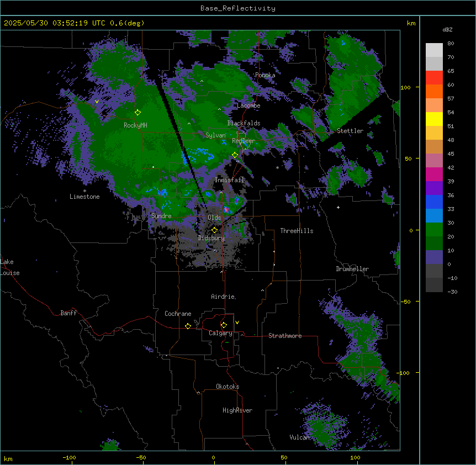This screenshot has height=465, width=476.
Task: Select the pink-mauve 45 dBZ legend swatch
Action: pos(434,160)
